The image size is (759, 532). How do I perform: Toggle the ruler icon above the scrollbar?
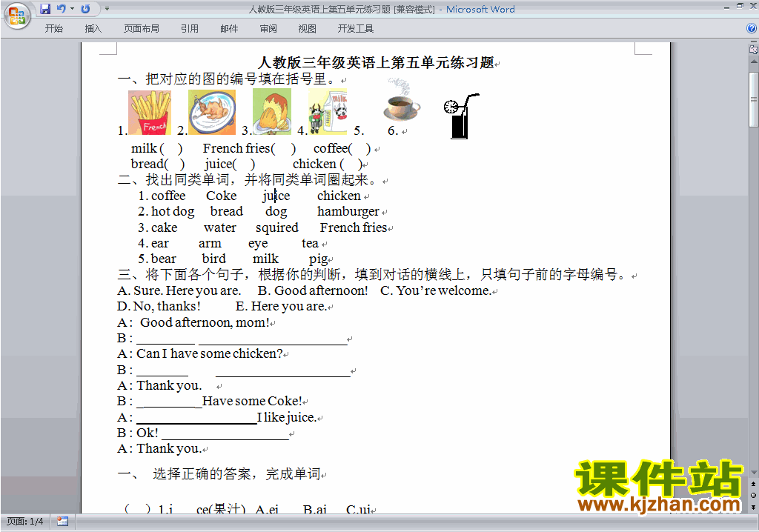pyautogui.click(x=754, y=49)
